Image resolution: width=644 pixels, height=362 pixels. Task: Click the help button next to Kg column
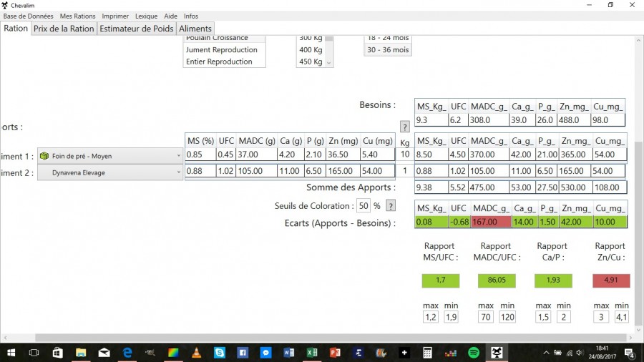(405, 127)
